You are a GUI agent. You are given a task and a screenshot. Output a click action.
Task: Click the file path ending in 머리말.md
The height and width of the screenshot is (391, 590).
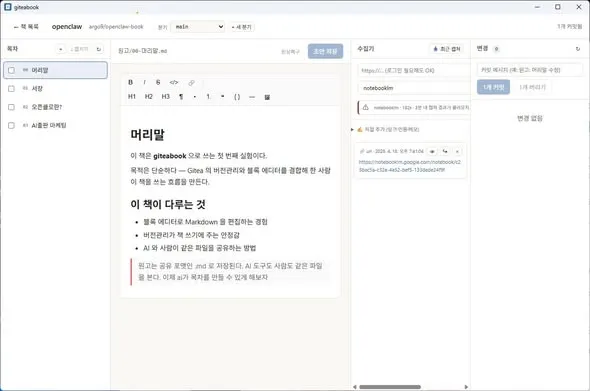143,51
